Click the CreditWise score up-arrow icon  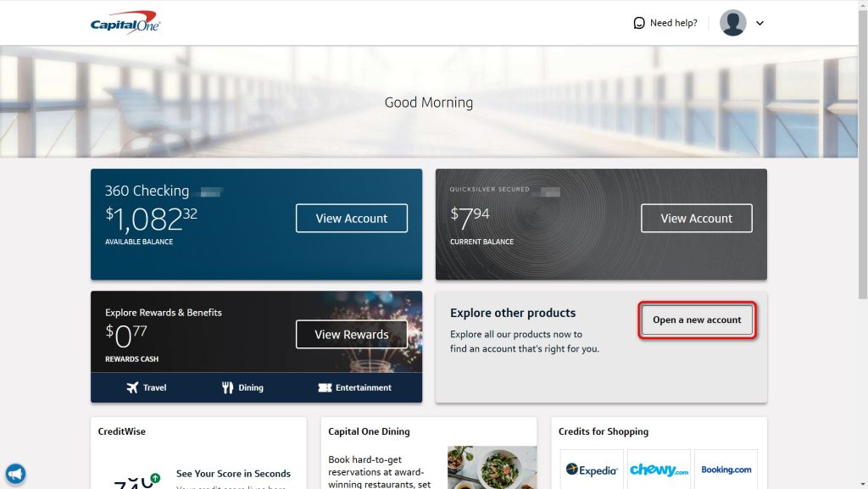click(x=155, y=478)
